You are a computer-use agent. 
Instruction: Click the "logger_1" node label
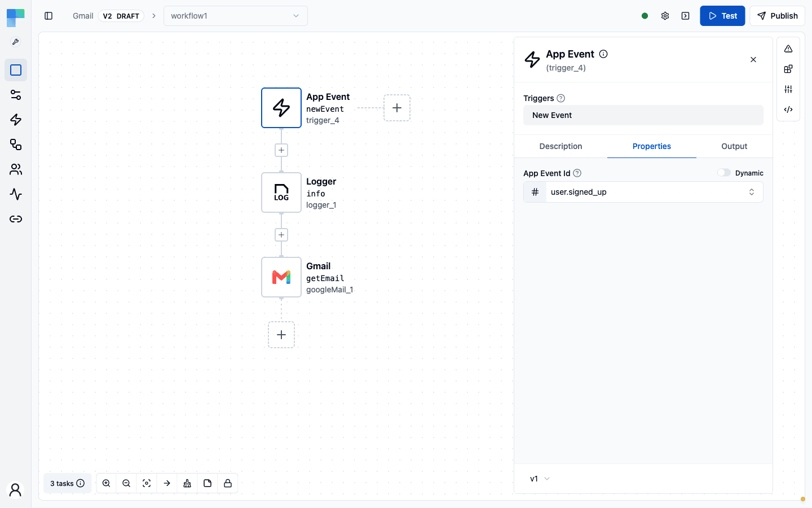click(x=321, y=205)
